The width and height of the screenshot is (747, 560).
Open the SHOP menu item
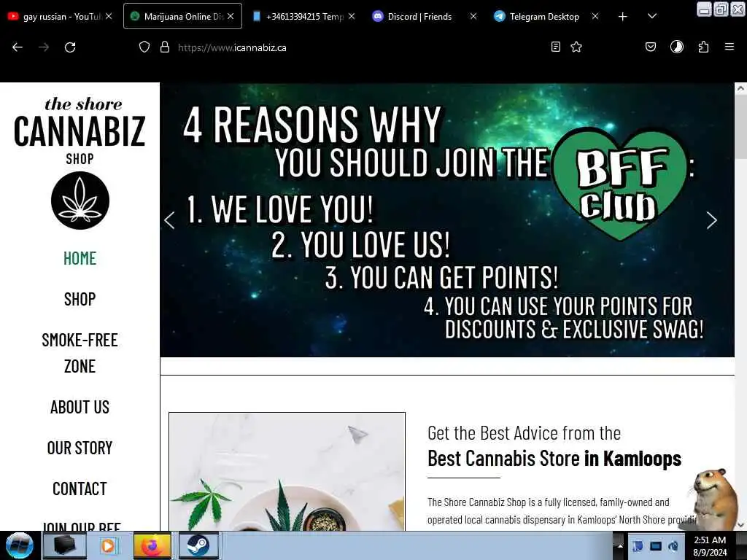click(x=80, y=299)
